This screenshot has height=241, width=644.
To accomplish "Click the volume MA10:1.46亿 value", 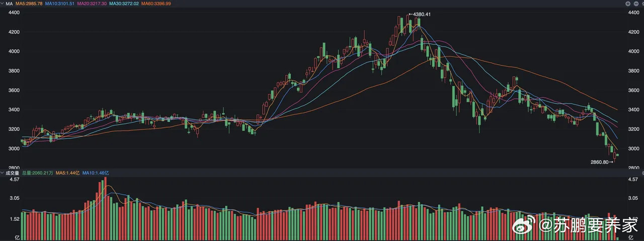I will (x=96, y=173).
